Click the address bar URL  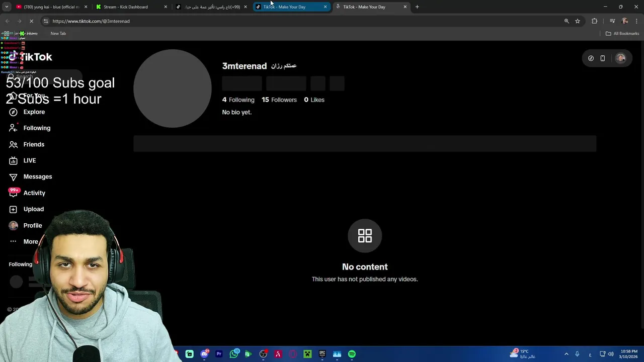tap(91, 21)
